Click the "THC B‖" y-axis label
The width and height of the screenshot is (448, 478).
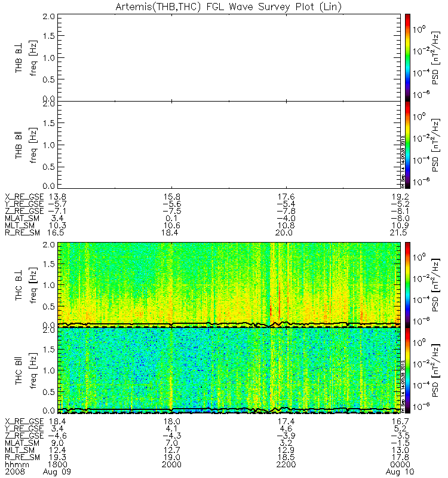click(19, 370)
